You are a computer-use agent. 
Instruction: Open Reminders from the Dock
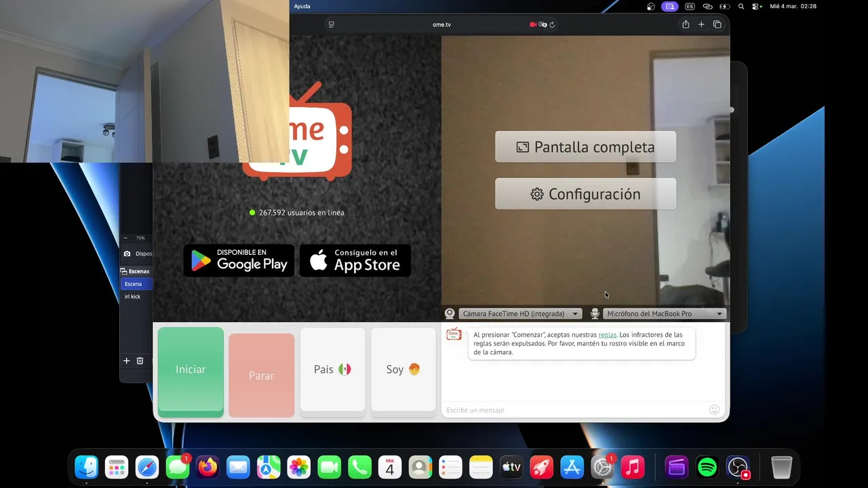450,467
